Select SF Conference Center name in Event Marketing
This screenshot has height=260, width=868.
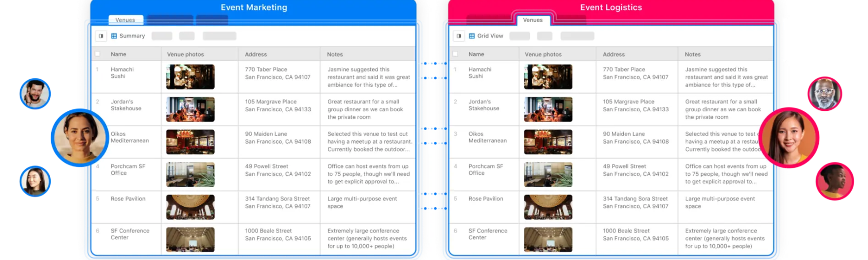click(x=130, y=234)
